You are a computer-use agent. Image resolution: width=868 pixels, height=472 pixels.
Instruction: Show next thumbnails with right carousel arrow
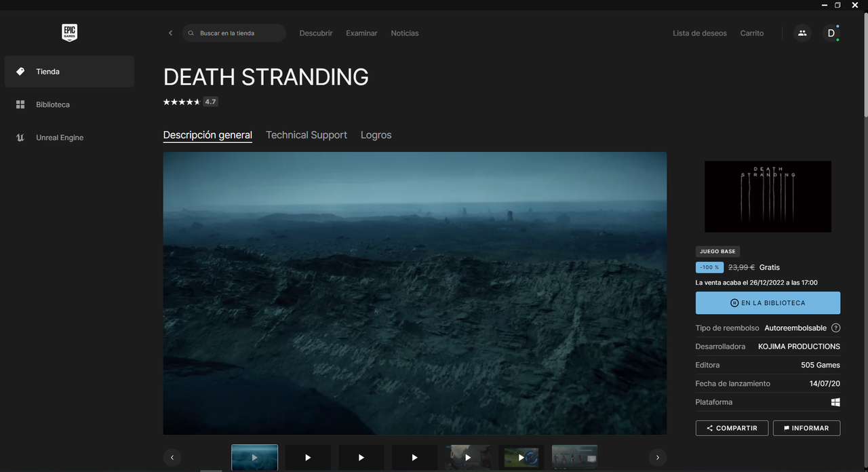coord(657,458)
